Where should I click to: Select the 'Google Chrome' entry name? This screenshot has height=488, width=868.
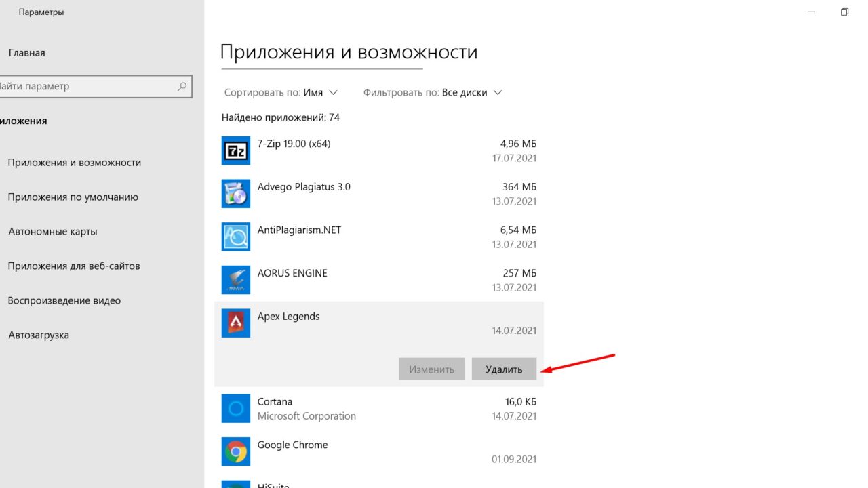(292, 445)
